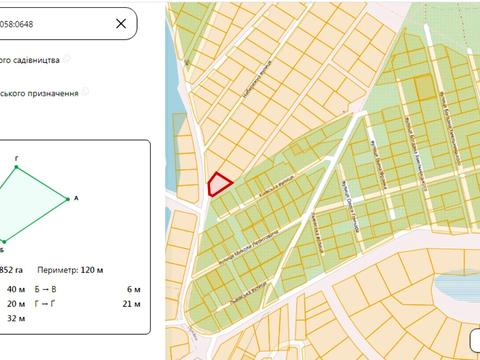Image resolution: width=480 pixels, height=360 pixels.
Task: Clear the cadastral number search with X
Action: click(121, 24)
